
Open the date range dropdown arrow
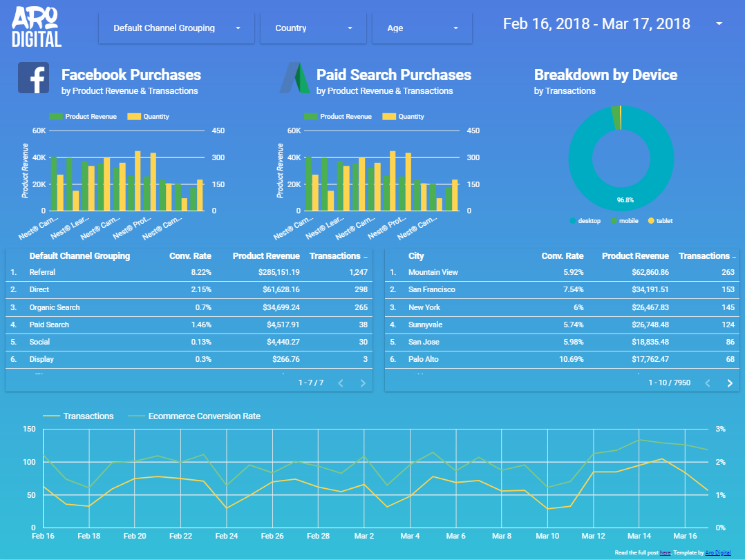(x=719, y=24)
